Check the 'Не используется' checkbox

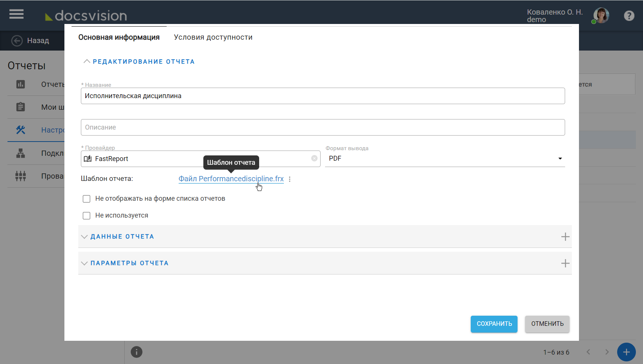[x=87, y=216]
